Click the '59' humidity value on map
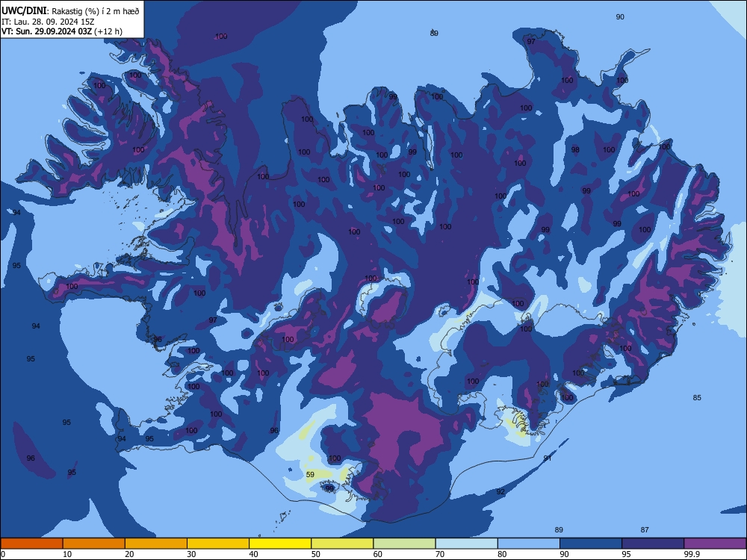The width and height of the screenshot is (747, 560). tap(310, 474)
